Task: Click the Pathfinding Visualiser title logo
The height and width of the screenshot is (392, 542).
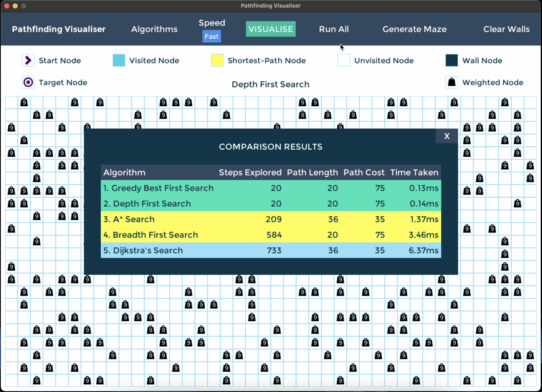Action: (x=59, y=29)
